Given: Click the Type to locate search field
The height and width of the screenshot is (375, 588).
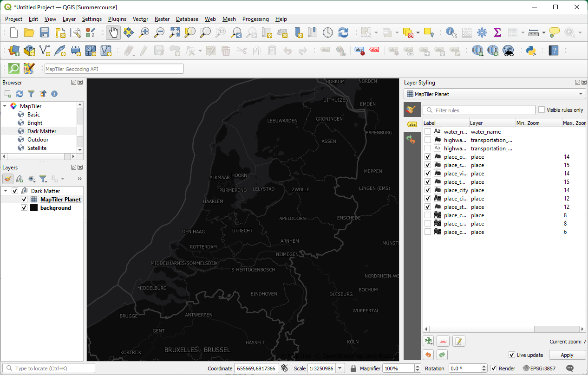Looking at the screenshot, I should (49, 368).
